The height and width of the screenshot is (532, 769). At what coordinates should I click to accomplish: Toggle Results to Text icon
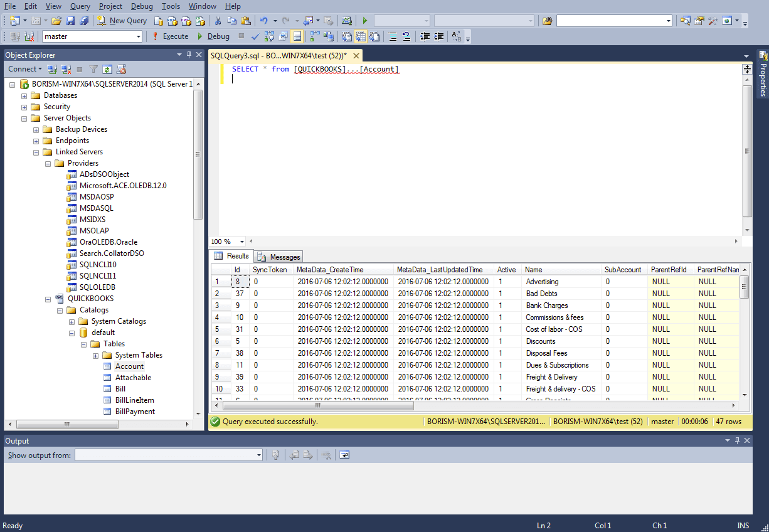(346, 36)
